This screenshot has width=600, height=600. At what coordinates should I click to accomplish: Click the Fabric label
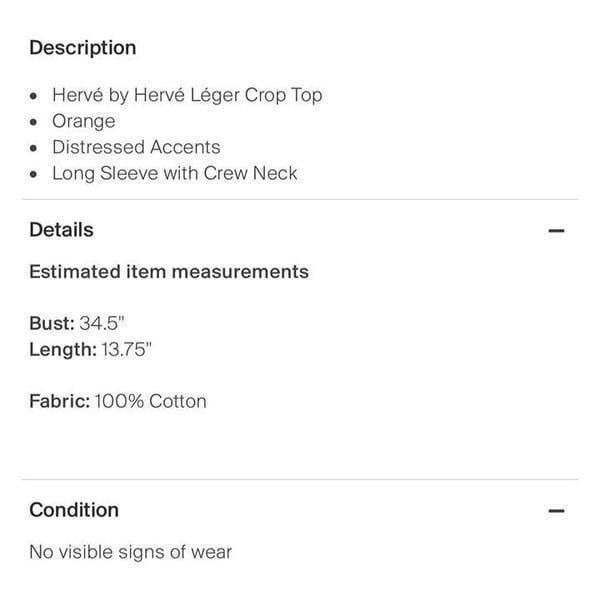pyautogui.click(x=60, y=401)
